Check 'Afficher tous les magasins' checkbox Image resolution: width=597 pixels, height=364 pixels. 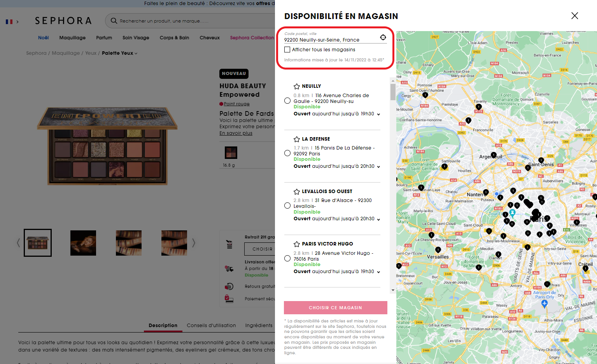pos(287,50)
